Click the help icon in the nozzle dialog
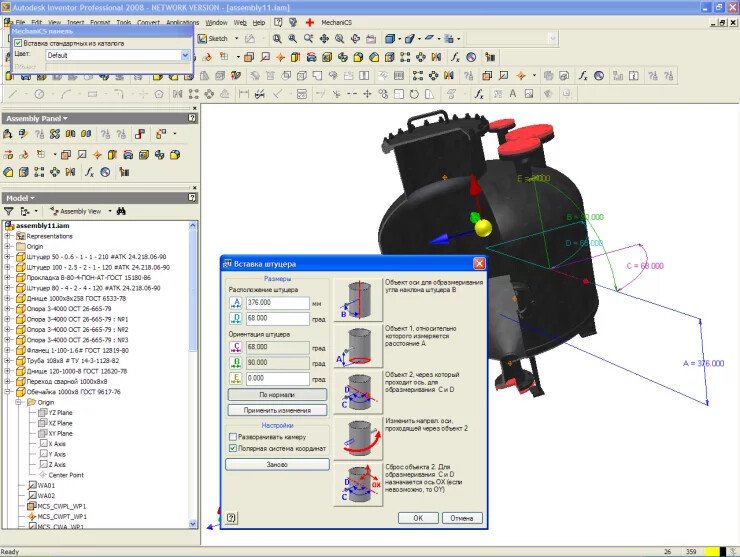The image size is (740, 557). [231, 518]
